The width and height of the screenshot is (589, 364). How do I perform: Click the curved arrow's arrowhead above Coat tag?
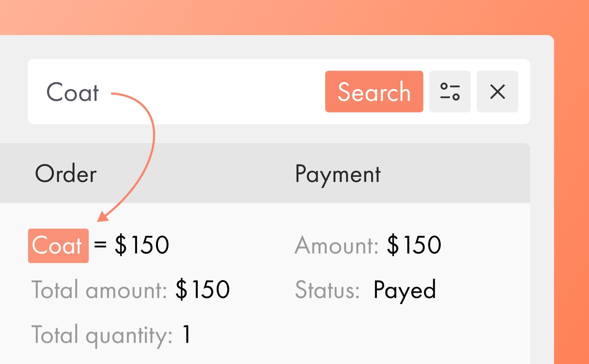pyautogui.click(x=102, y=217)
